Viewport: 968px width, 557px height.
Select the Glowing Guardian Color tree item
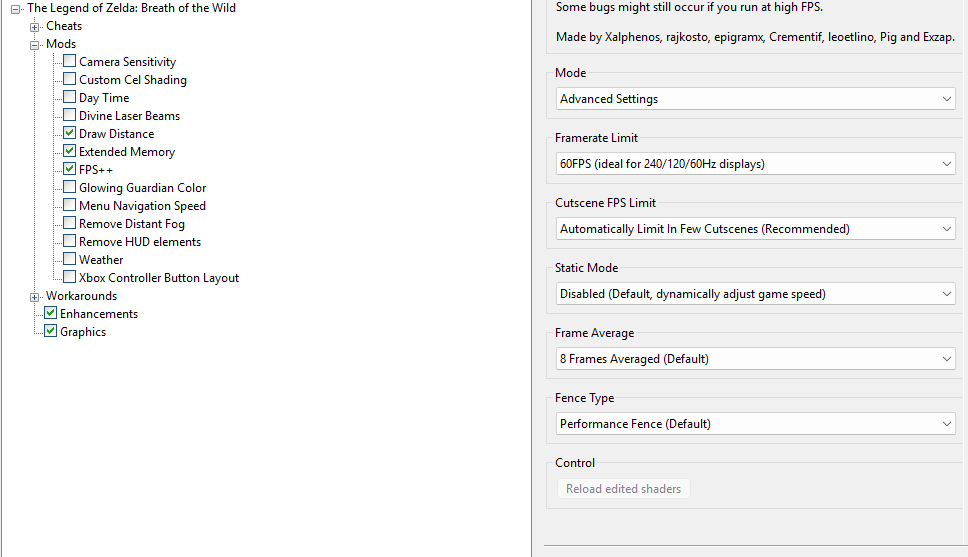[x=143, y=188]
